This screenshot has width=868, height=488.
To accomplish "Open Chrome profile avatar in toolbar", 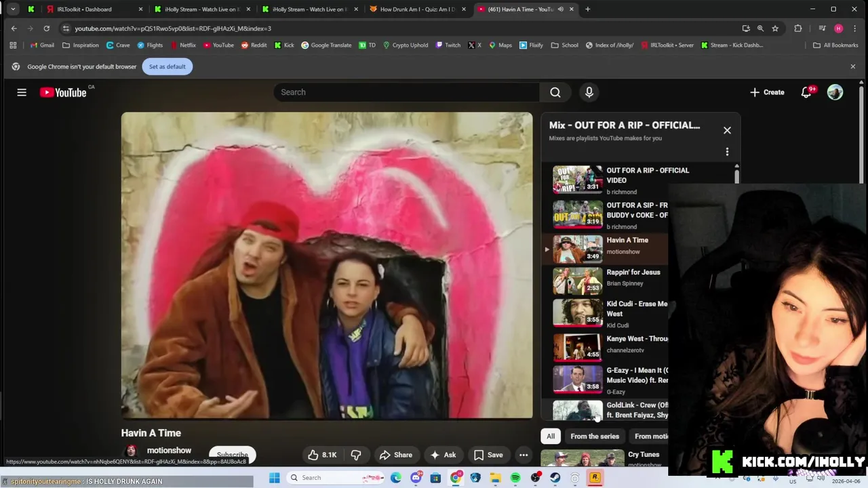I will coord(839,28).
